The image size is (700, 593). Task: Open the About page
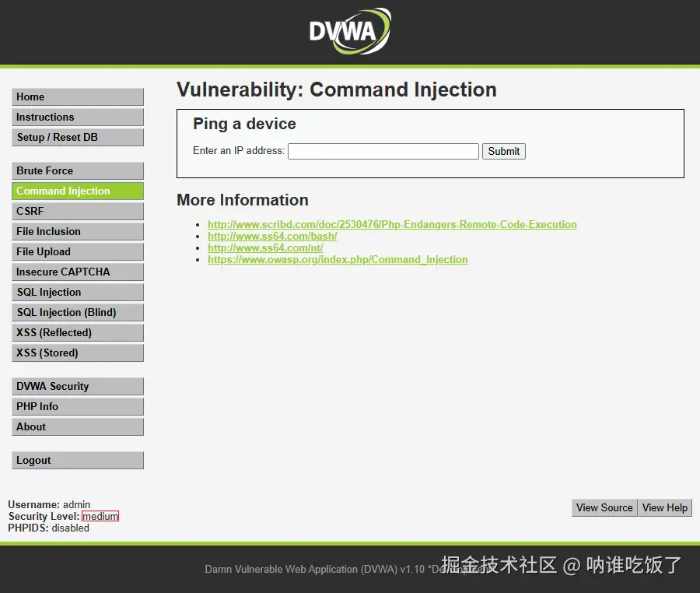(78, 426)
